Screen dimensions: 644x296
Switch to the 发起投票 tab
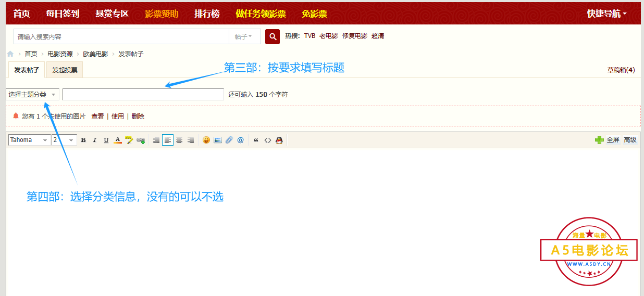pyautogui.click(x=65, y=70)
